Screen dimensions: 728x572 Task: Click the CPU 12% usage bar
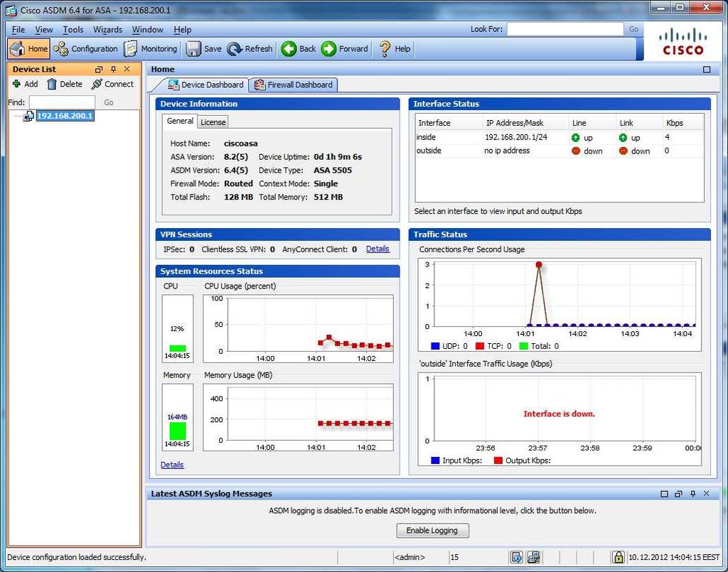pyautogui.click(x=177, y=348)
